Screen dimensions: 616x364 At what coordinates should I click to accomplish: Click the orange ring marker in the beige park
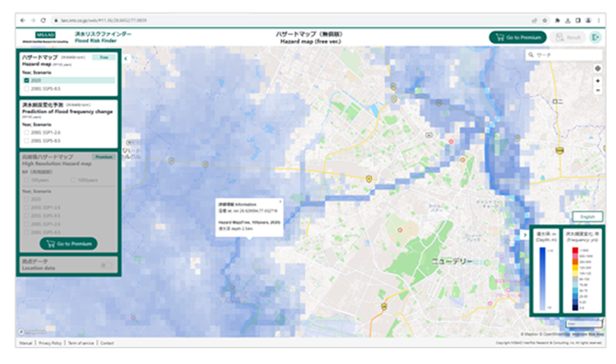(x=400, y=230)
